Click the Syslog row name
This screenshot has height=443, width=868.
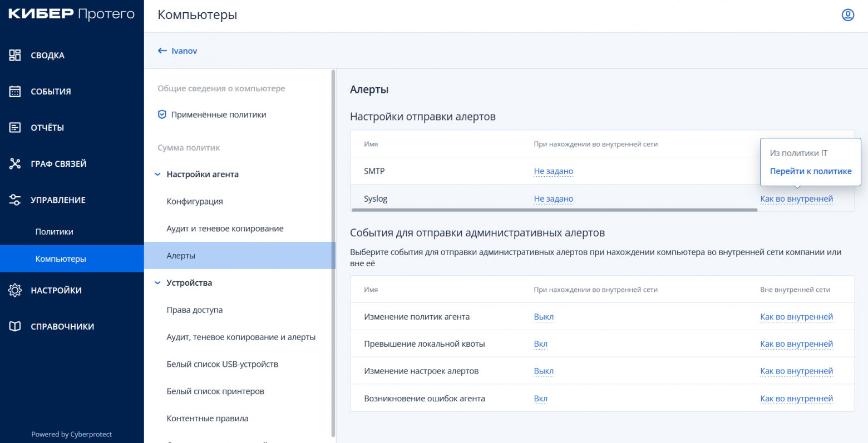click(x=376, y=198)
